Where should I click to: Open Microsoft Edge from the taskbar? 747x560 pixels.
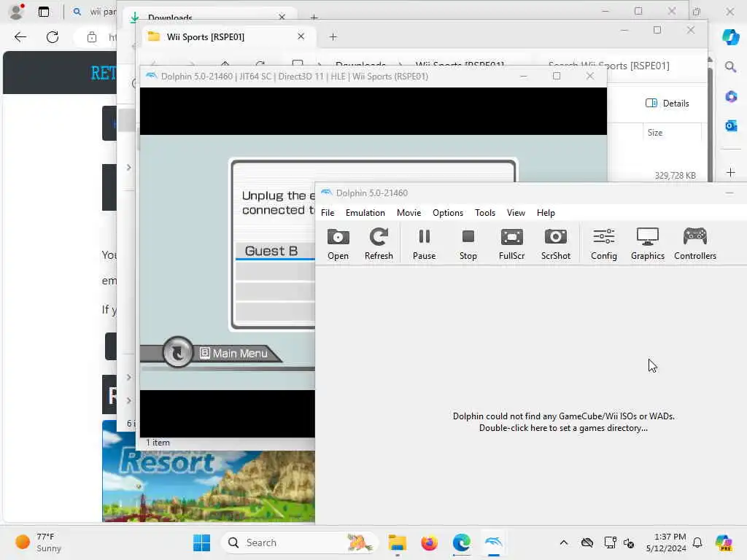[x=461, y=542]
